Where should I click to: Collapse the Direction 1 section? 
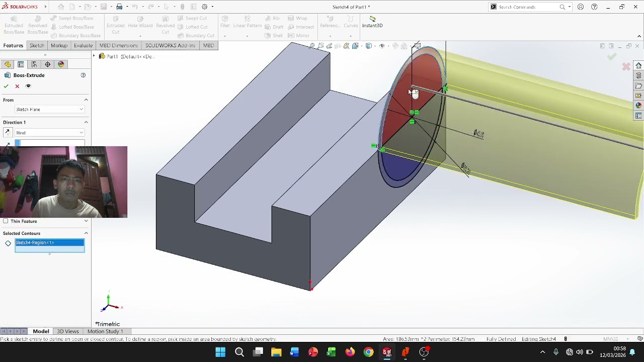point(86,122)
